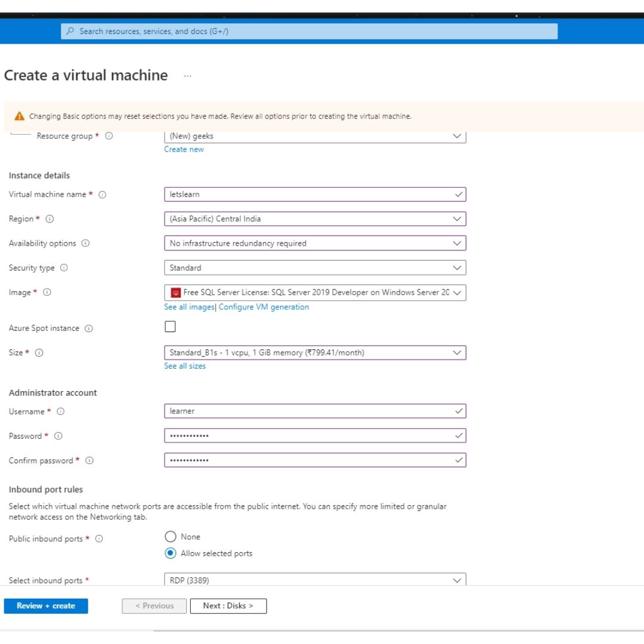Click the red SQL Server image icon

(176, 292)
